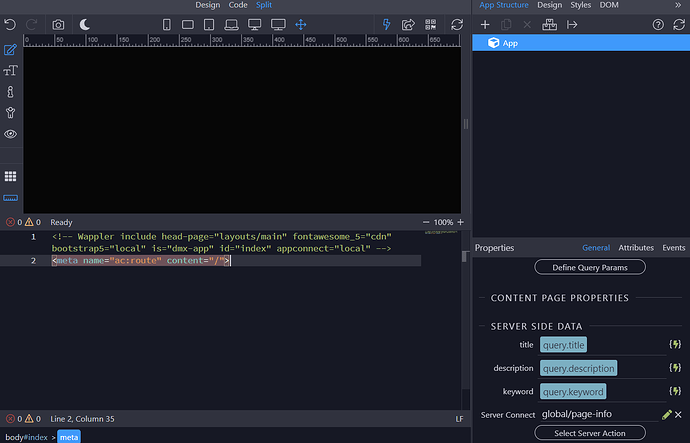690x443 pixels.
Task: Open dynamic data picker for title field
Action: click(676, 345)
